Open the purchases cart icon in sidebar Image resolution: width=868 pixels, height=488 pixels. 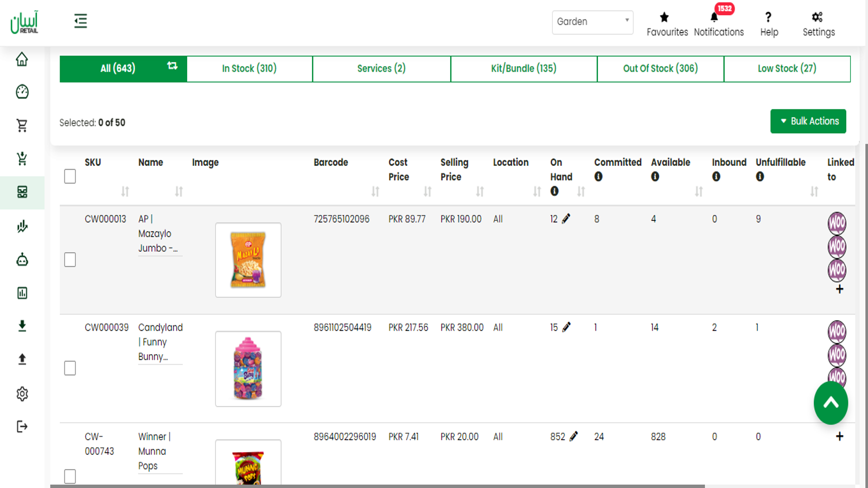coord(22,159)
